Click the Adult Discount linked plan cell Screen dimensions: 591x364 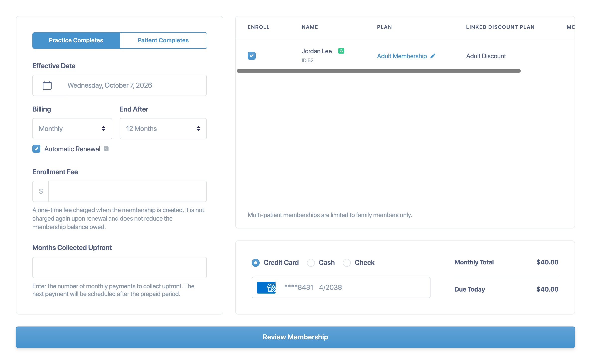[x=486, y=56]
